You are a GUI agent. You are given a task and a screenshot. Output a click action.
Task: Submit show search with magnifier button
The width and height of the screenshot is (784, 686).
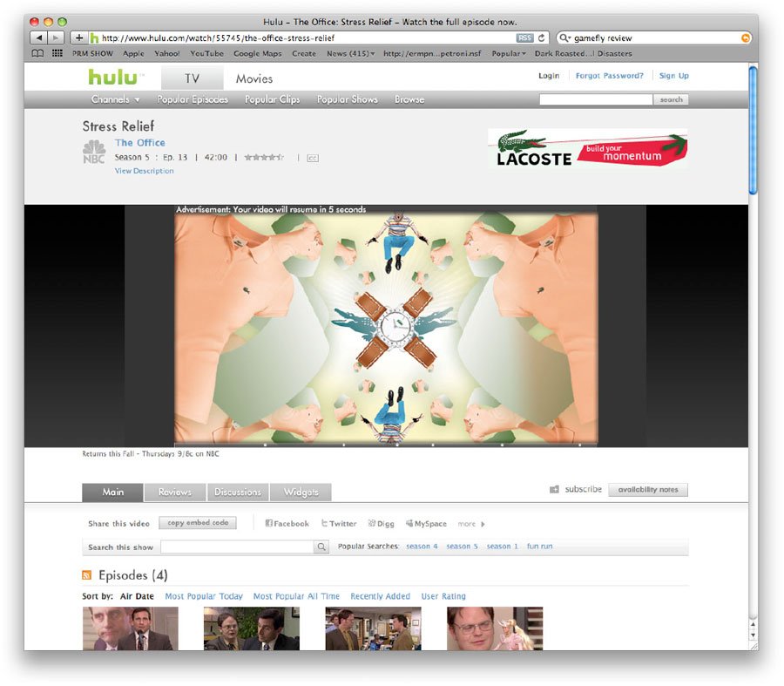[321, 547]
